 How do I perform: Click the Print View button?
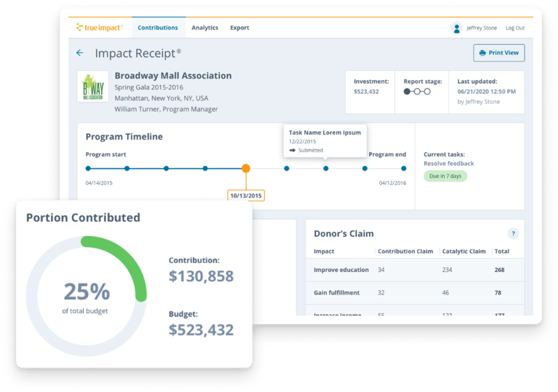[x=499, y=52]
